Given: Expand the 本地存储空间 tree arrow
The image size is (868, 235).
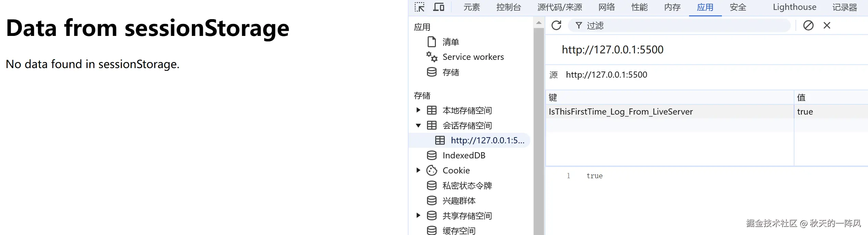Looking at the screenshot, I should [418, 110].
